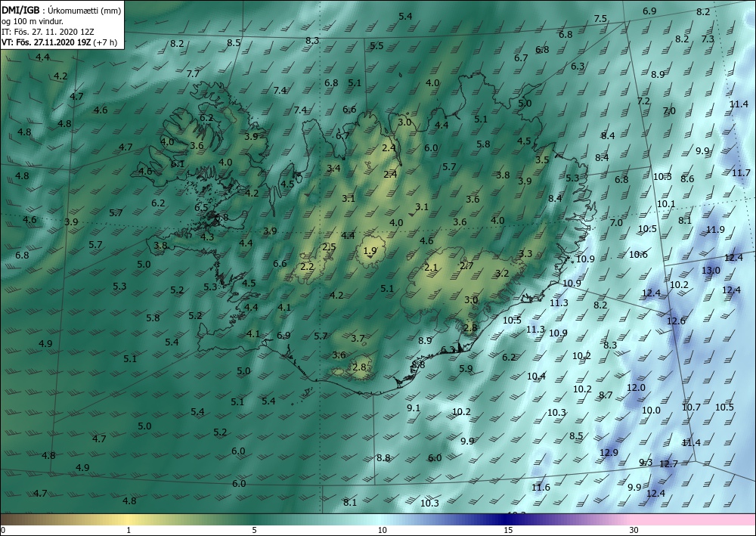Click the map value '2.5'
This screenshot has height=536, width=756.
pos(329,246)
